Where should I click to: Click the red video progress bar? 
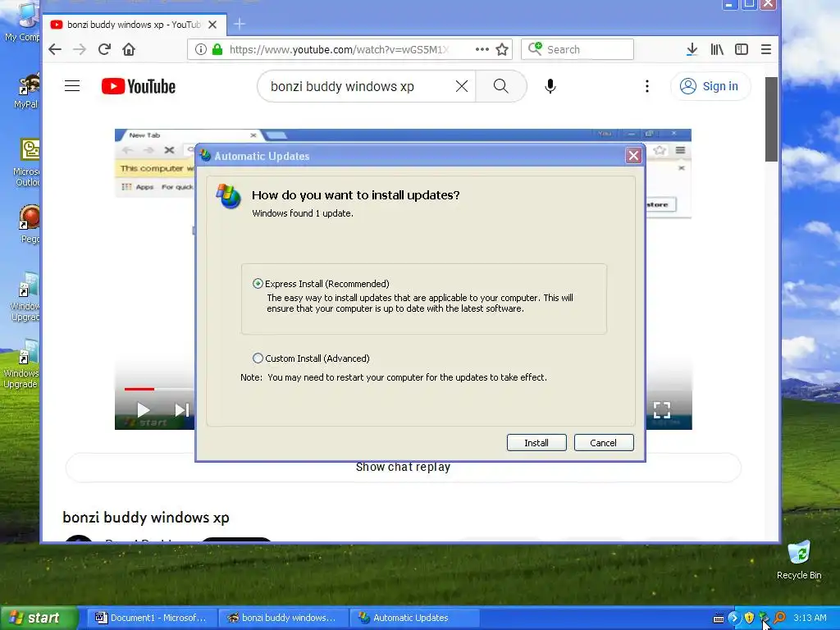(x=139, y=389)
